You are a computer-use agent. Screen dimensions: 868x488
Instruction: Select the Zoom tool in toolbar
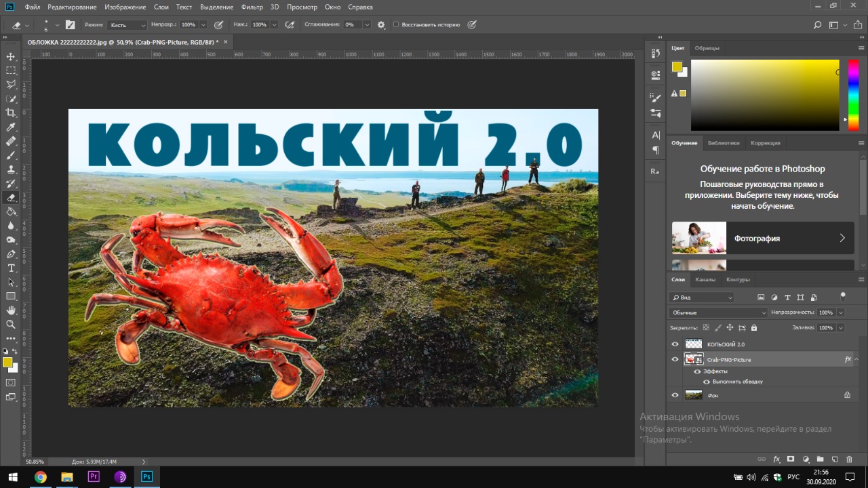[x=11, y=324]
